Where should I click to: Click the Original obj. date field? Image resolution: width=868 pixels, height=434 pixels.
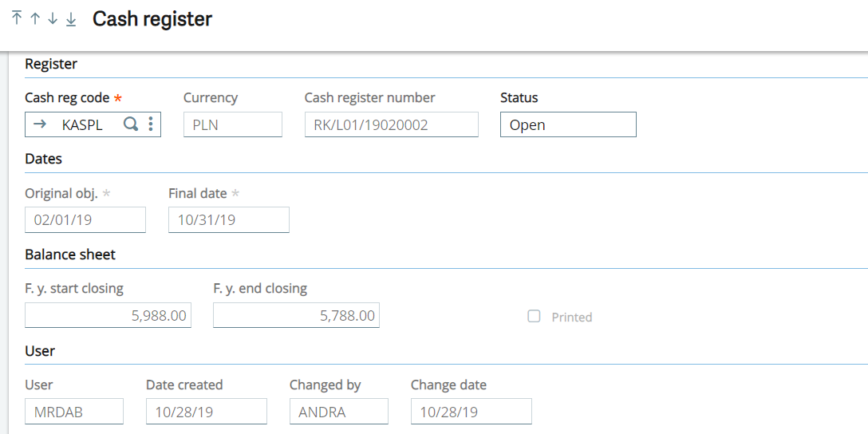point(85,220)
